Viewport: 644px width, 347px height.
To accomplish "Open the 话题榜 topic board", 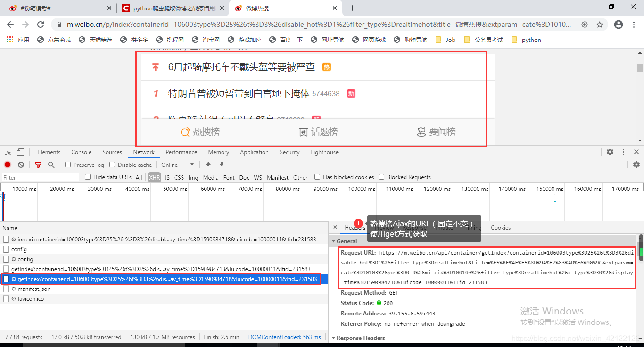I will tap(319, 132).
